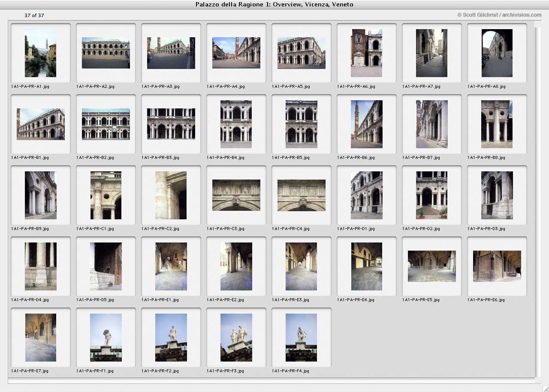The width and height of the screenshot is (549, 392).
Task: Click the filename label 1A1-PA-PR-B5.jpg
Action: pos(291,158)
